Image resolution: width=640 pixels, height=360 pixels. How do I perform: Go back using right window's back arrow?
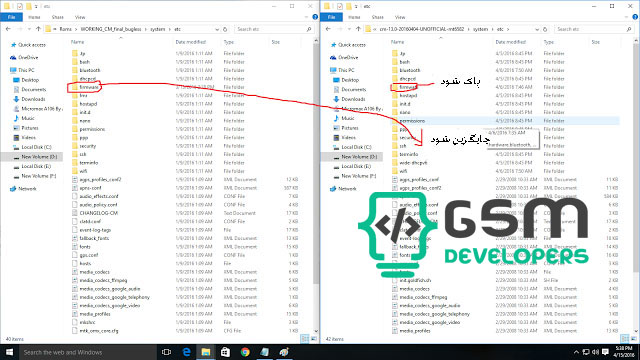pos(328,29)
